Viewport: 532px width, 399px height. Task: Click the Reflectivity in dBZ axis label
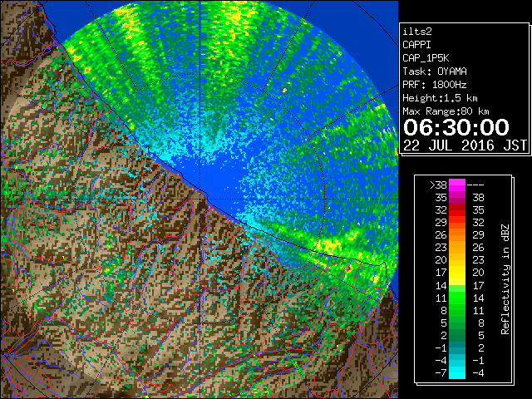[505, 279]
